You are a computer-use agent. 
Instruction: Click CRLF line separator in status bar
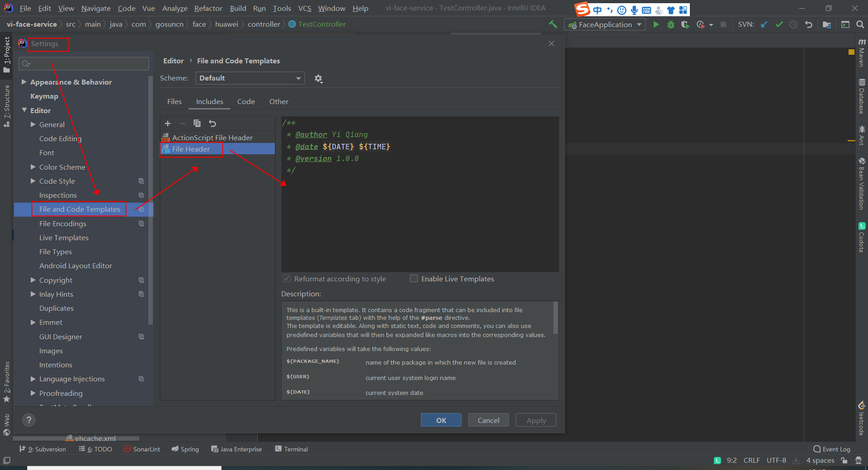tap(751, 461)
